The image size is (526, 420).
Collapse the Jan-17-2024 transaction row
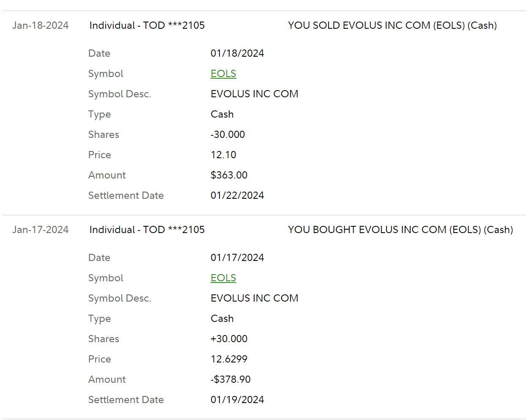pos(41,230)
